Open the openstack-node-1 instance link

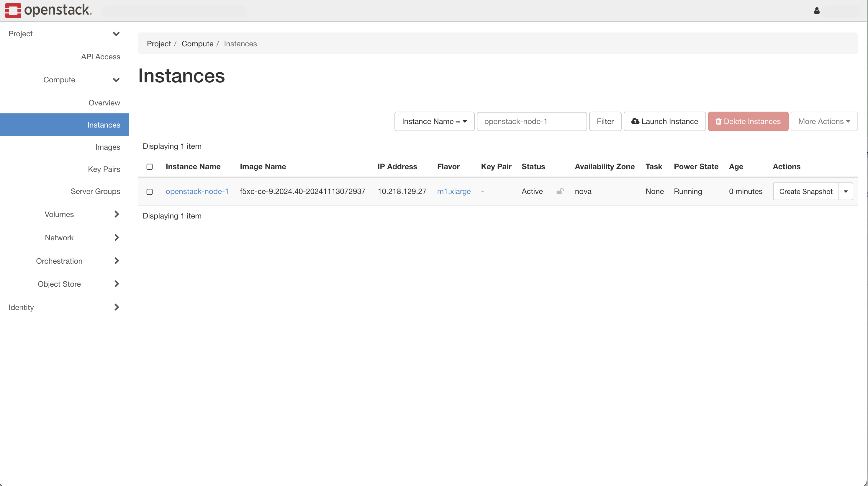coord(197,191)
